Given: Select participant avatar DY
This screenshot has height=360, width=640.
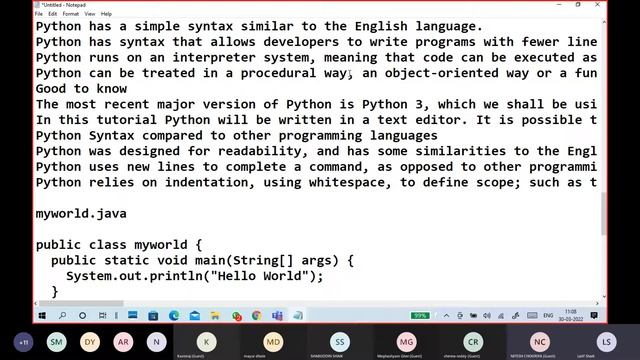Looking at the screenshot, I should 90,342.
